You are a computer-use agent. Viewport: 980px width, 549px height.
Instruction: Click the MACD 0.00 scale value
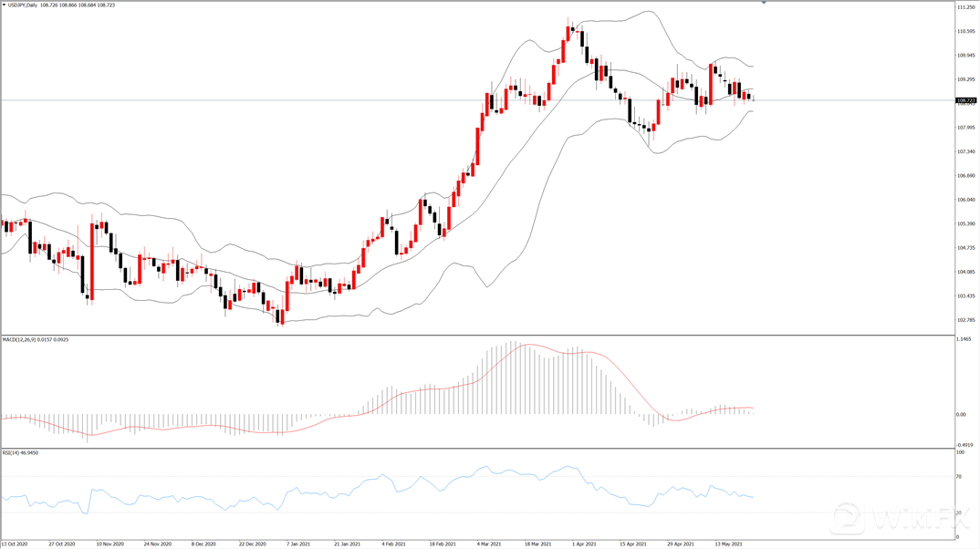(961, 414)
